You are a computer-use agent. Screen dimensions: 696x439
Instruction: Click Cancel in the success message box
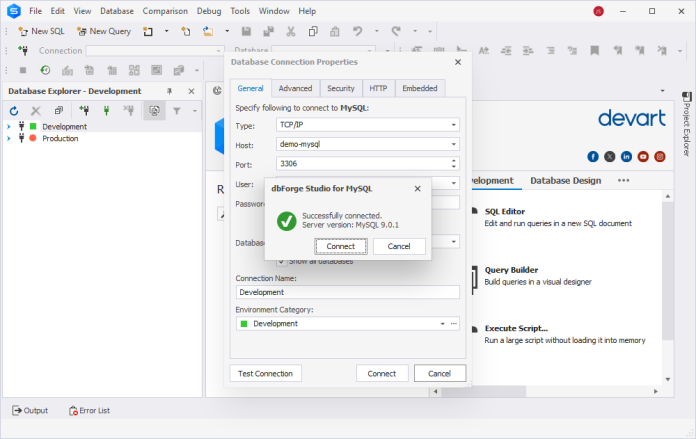click(399, 246)
